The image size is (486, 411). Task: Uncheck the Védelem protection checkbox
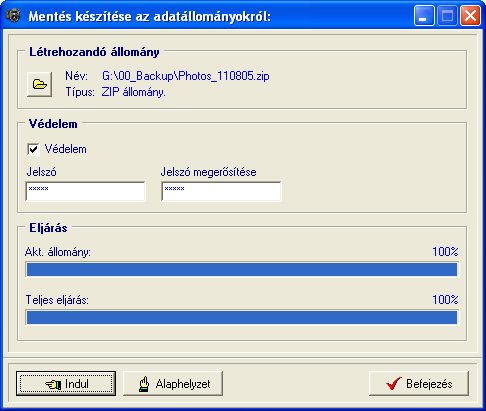[33, 149]
